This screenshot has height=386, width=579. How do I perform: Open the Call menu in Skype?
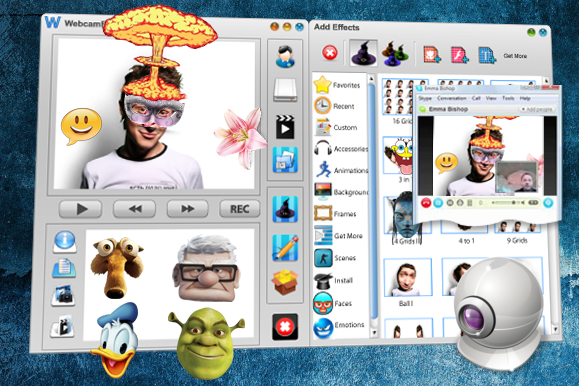pos(476,98)
